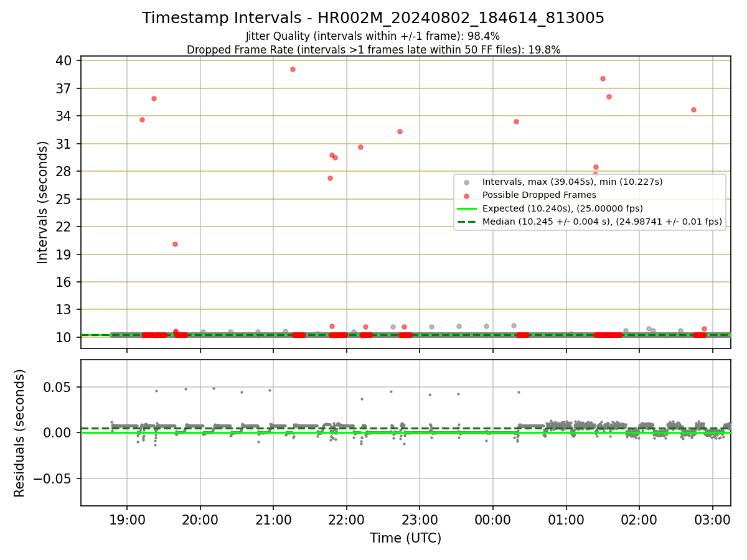Image resolution: width=747 pixels, height=560 pixels.
Task: Click the 'Intervals (seconds)' y-axis label
Action: coord(42,202)
